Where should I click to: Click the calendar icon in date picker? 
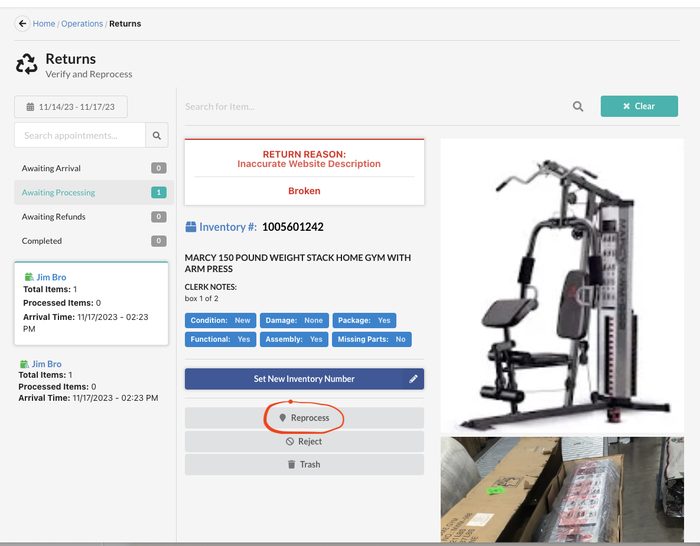(x=30, y=107)
